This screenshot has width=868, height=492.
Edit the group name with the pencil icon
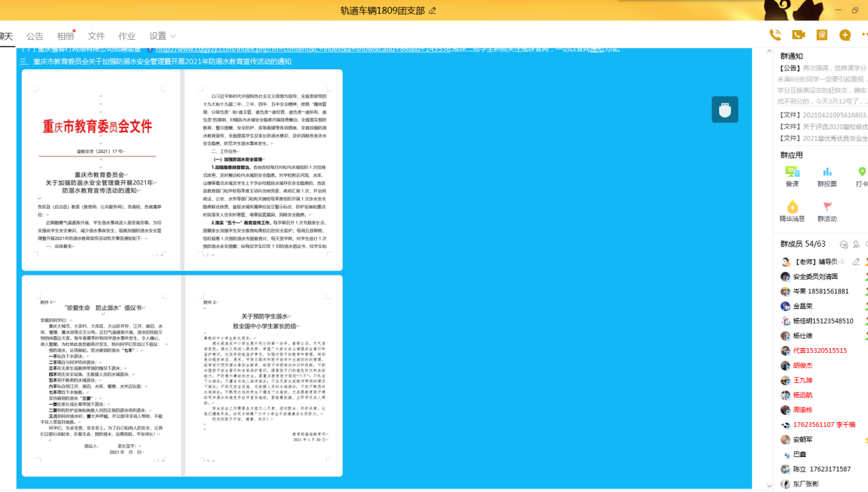tap(432, 11)
